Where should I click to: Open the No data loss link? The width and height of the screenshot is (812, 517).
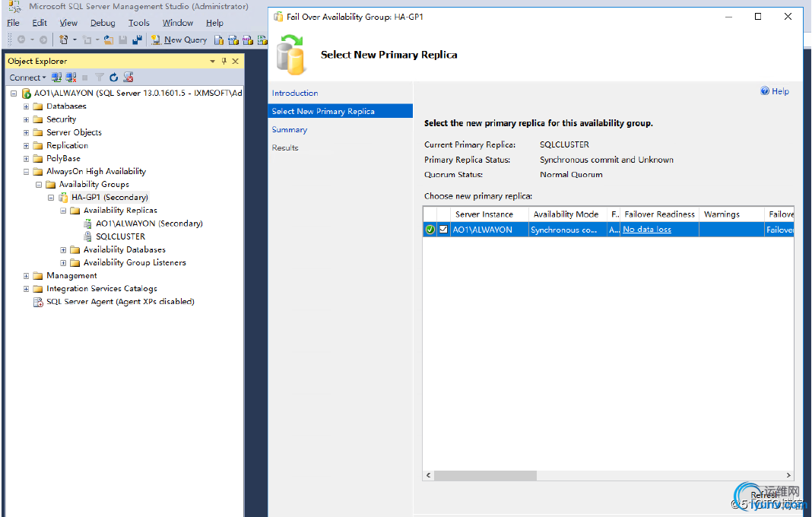pyautogui.click(x=647, y=230)
